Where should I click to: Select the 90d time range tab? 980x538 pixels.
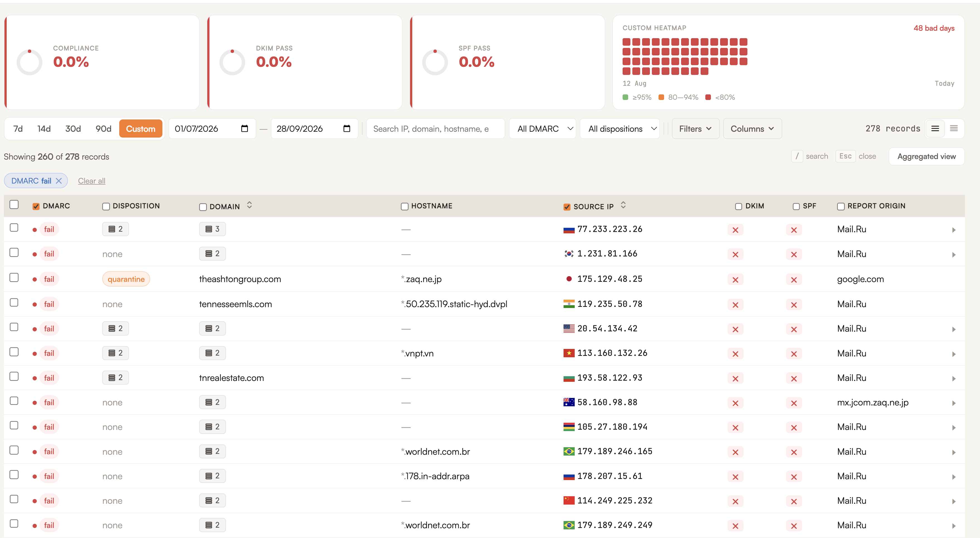(103, 128)
